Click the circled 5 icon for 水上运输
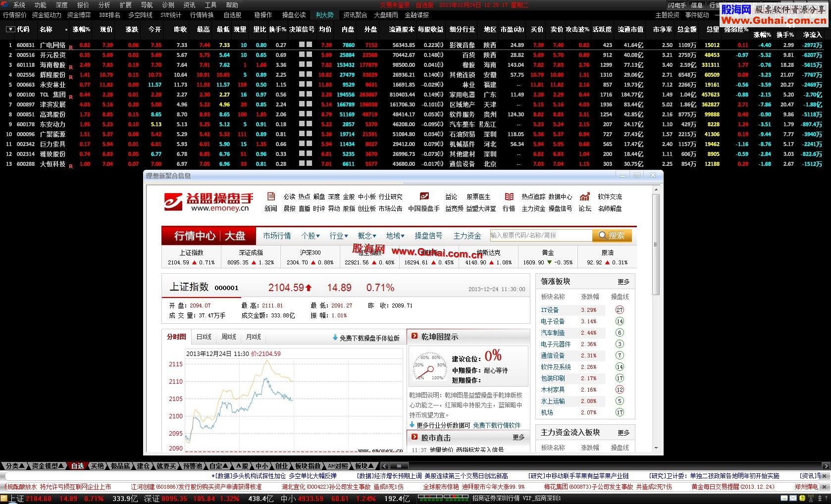The image size is (831, 504). point(620,401)
